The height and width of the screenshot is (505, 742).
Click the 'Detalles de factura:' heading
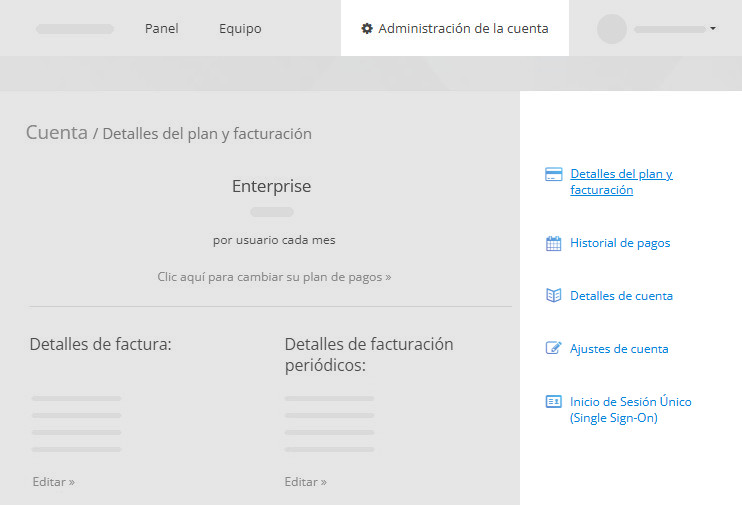(100, 344)
